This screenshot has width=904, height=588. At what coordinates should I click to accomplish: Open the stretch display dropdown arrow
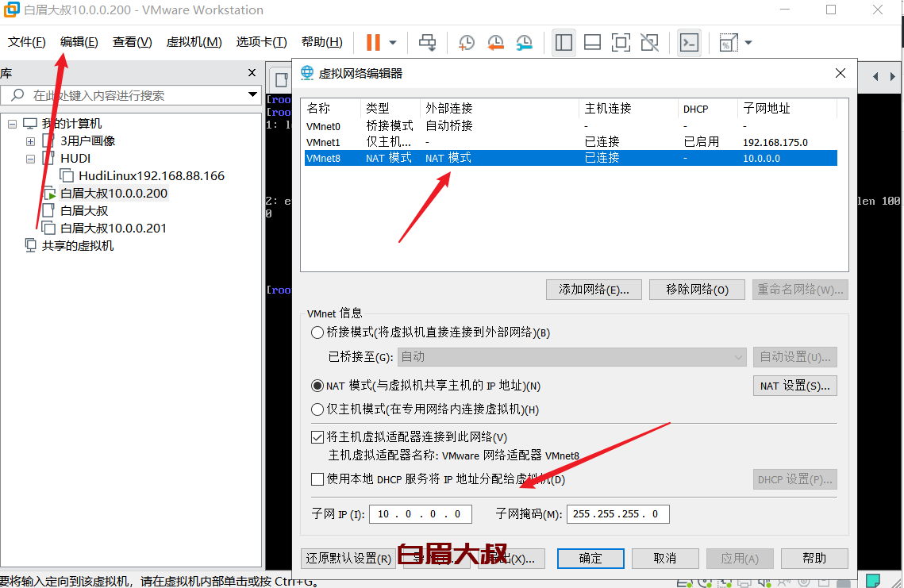(748, 43)
